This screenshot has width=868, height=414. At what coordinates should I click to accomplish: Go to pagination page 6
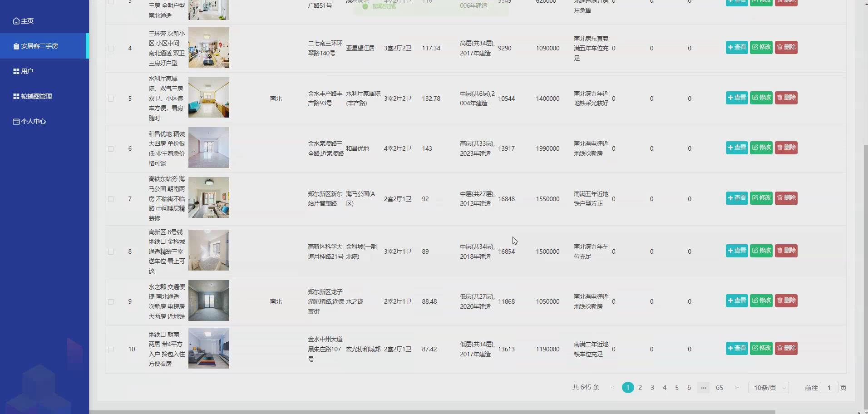[x=689, y=388]
